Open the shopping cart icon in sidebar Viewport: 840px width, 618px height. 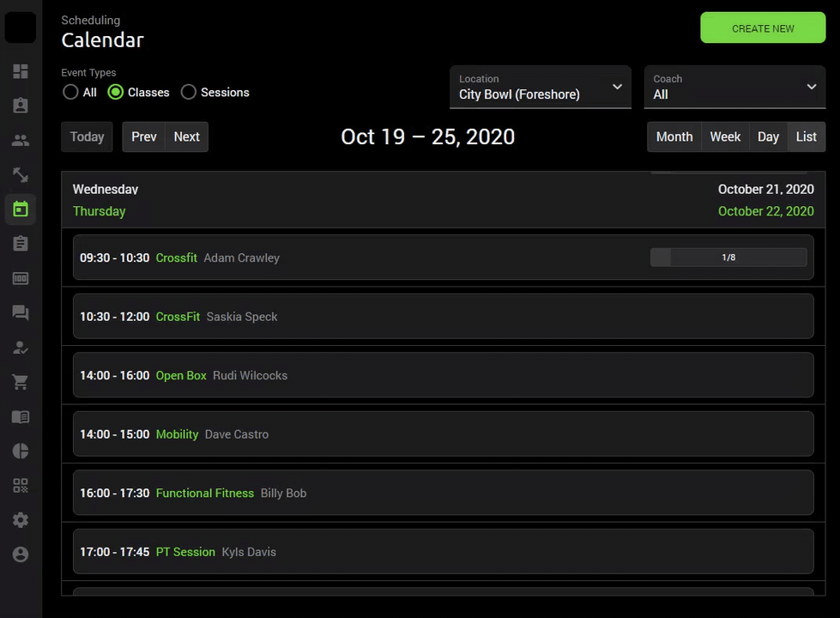[21, 382]
